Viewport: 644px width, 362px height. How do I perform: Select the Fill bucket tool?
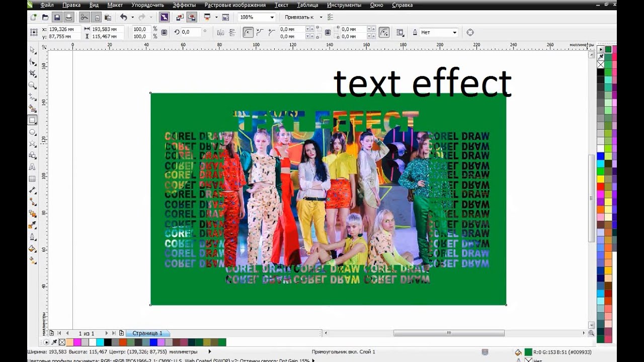click(33, 248)
